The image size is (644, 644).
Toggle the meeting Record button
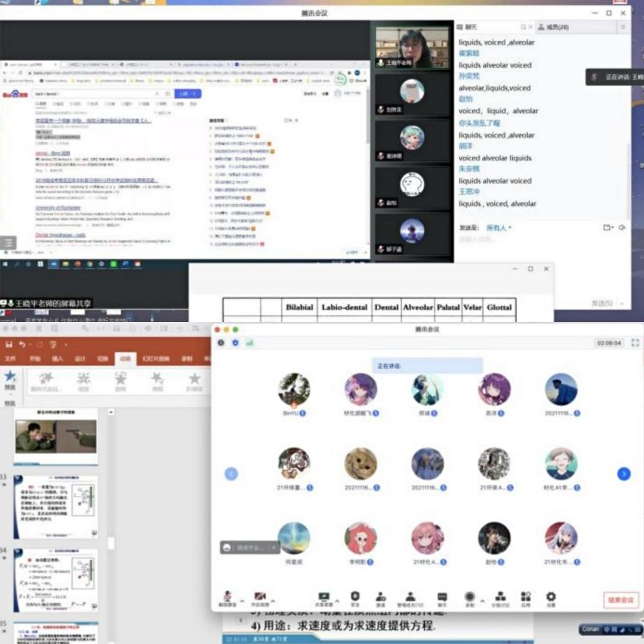[469, 597]
